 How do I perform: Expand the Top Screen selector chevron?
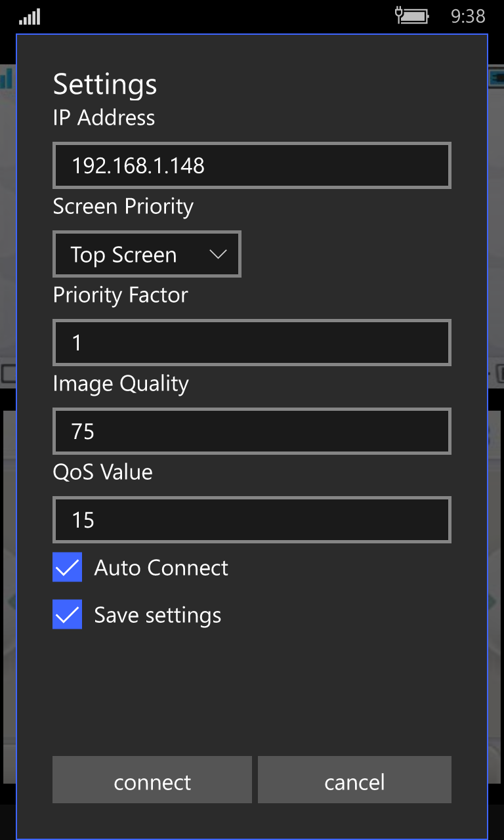[219, 254]
